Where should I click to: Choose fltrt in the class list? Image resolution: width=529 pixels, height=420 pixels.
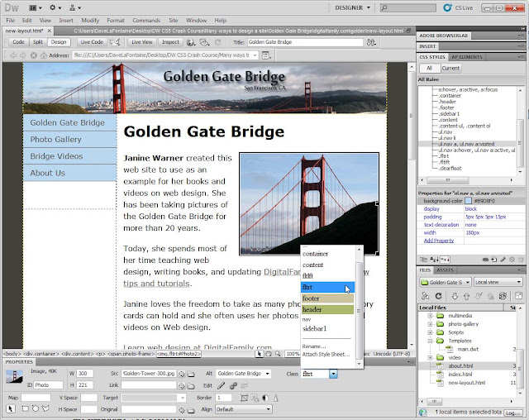(x=326, y=287)
